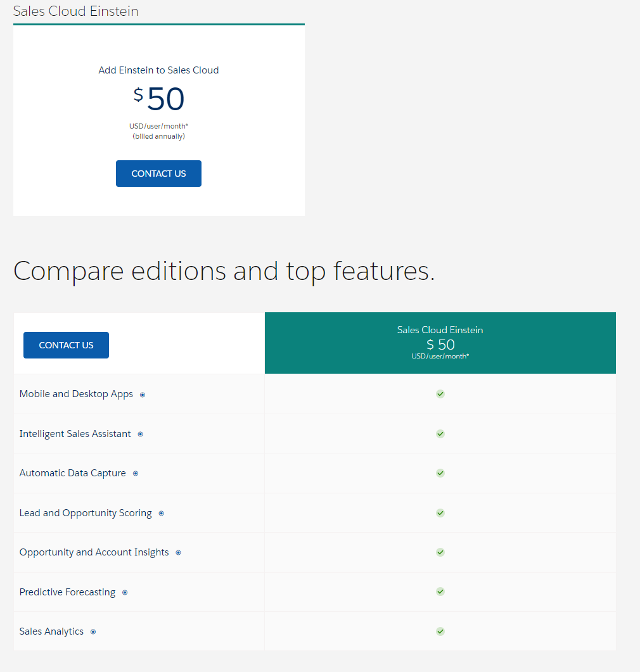Image resolution: width=640 pixels, height=672 pixels.
Task: Click the green checkmark in Mobile and Desktop Apps row
Action: click(440, 394)
